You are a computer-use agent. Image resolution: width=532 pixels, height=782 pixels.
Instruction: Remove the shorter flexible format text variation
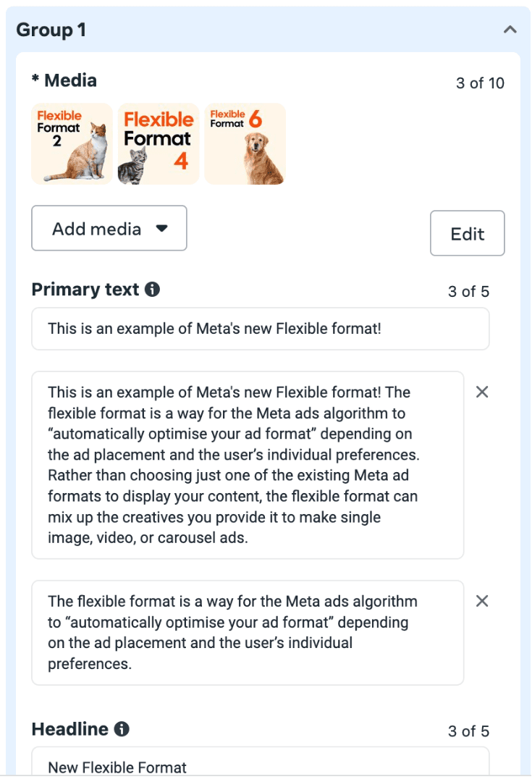(x=482, y=601)
